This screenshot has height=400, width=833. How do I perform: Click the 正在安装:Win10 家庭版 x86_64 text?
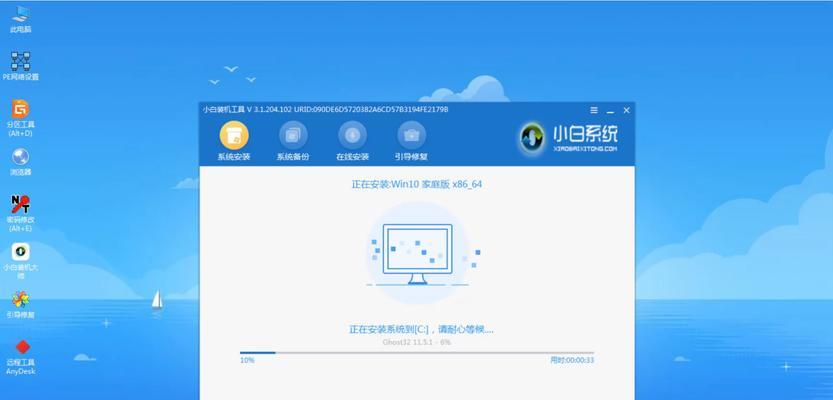[416, 184]
